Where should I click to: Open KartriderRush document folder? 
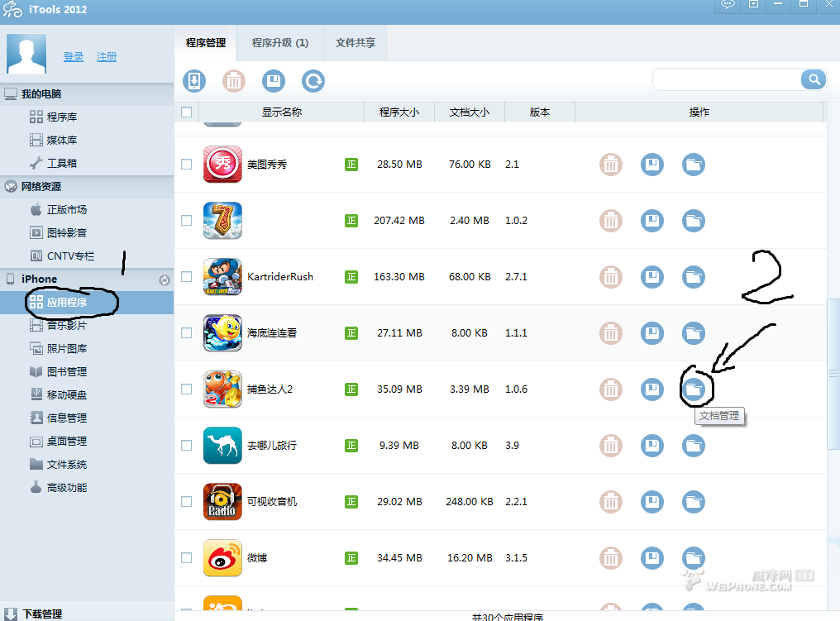[693, 277]
